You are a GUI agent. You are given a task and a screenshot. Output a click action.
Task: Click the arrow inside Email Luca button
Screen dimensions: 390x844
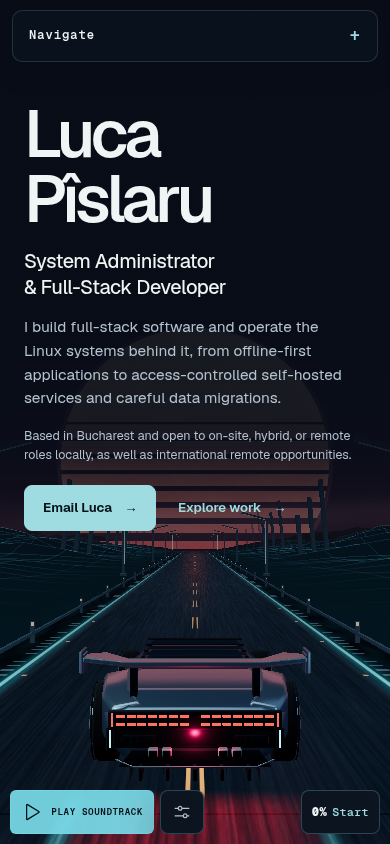click(x=131, y=508)
